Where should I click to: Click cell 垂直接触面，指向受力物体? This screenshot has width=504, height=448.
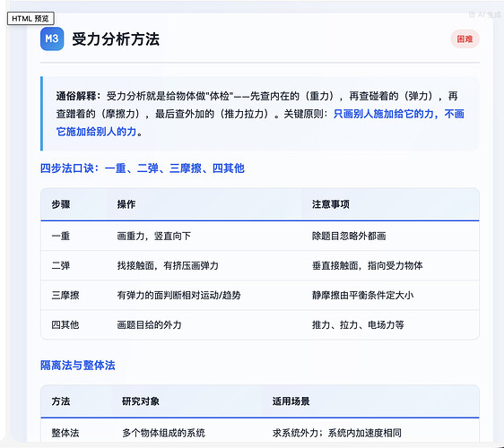pyautogui.click(x=368, y=265)
